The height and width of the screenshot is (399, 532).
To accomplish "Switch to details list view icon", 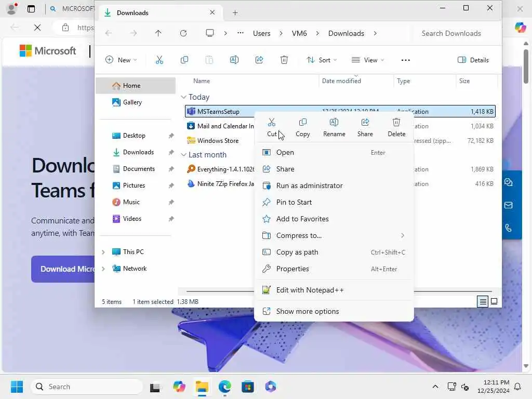I will click(x=483, y=301).
